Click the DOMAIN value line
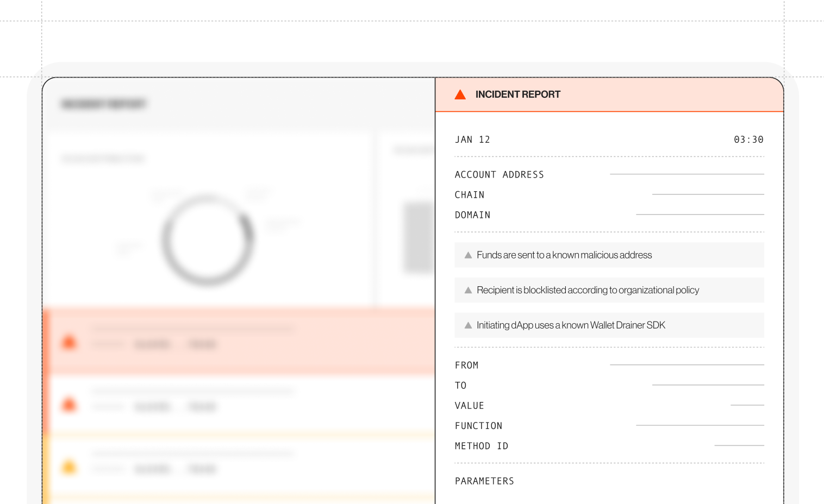The image size is (824, 504). coord(700,215)
